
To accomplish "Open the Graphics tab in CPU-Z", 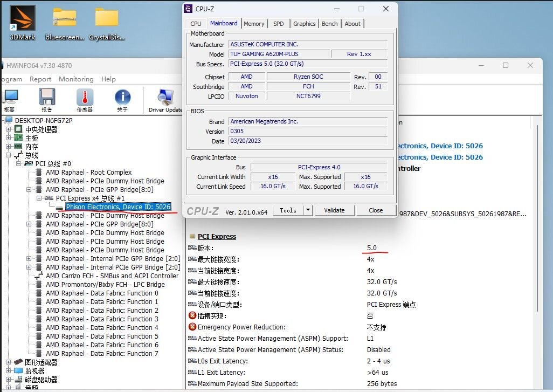I will pos(304,24).
